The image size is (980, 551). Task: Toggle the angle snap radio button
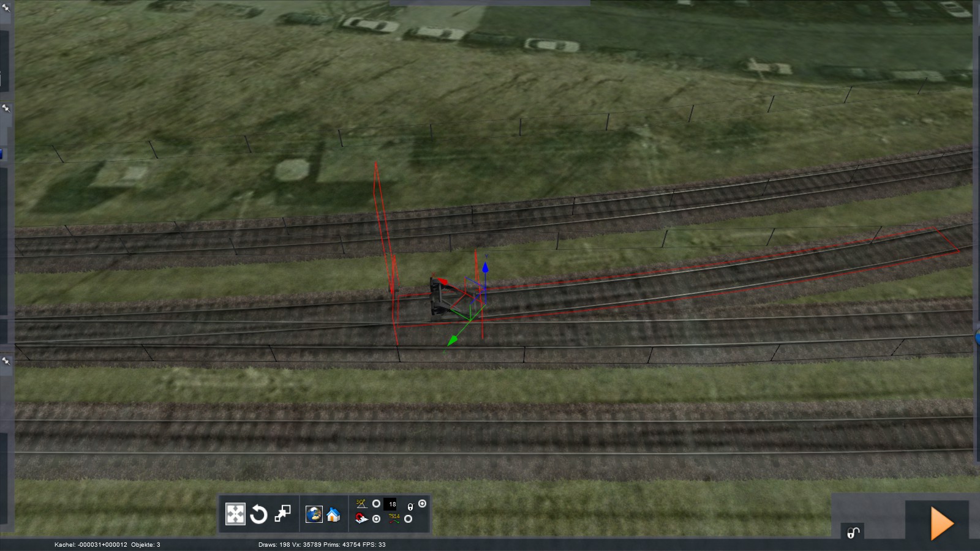(376, 504)
